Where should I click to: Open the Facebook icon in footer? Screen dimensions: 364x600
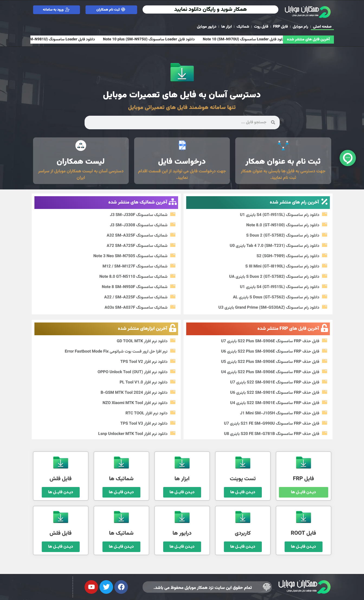coord(121,587)
